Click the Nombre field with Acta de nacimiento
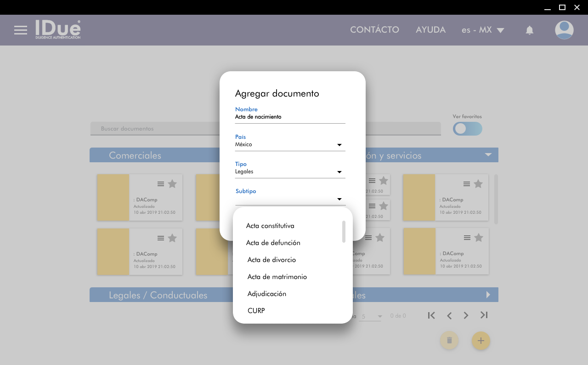 pos(290,117)
